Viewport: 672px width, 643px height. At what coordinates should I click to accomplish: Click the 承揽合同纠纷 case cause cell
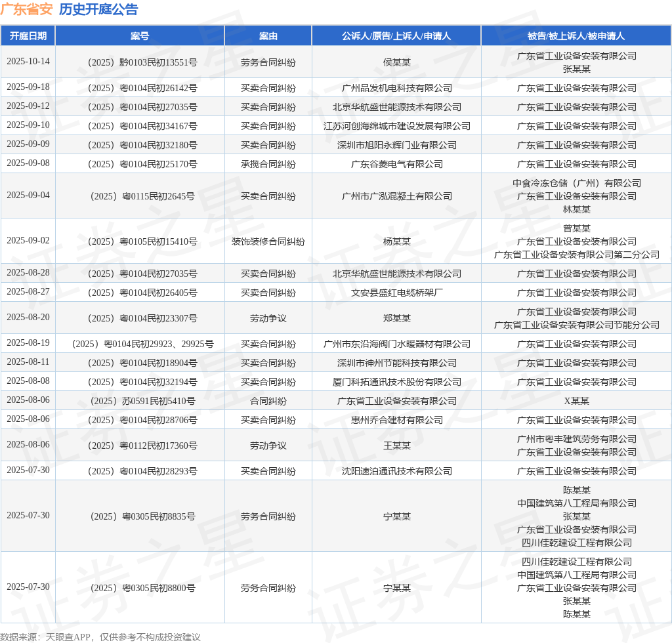coord(268,164)
